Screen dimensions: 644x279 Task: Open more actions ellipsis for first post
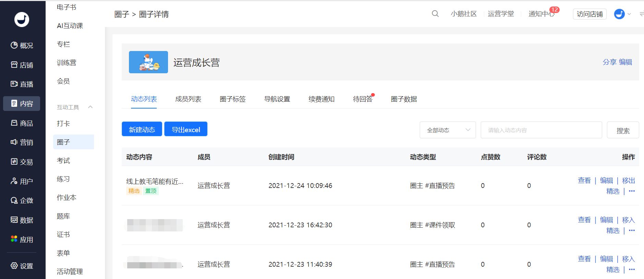[x=632, y=191]
